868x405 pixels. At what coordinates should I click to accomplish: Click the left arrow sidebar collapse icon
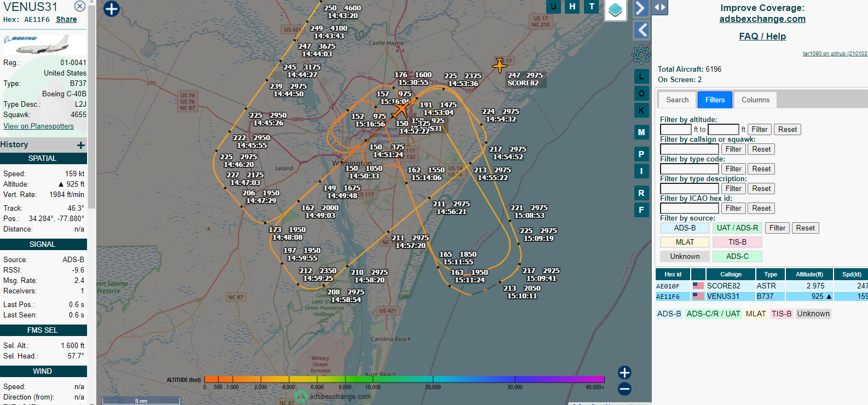pyautogui.click(x=641, y=30)
